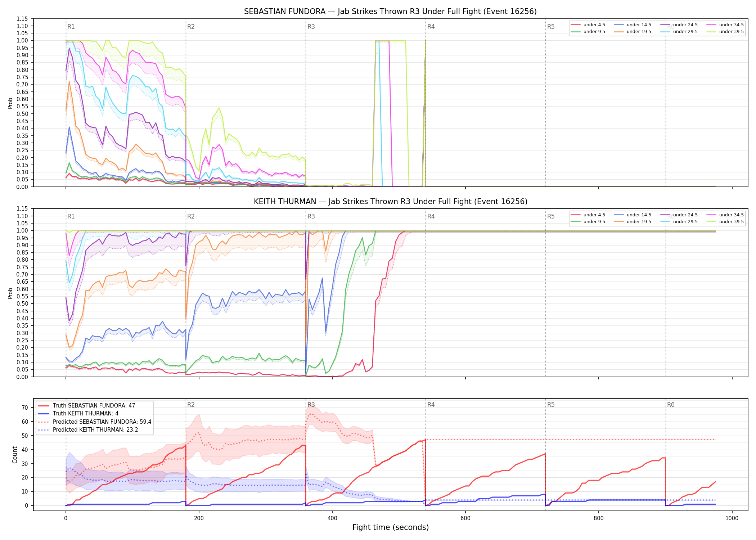This screenshot has width=756, height=540.
Task: Click the R3 round label in Thurman chart
Action: [311, 216]
